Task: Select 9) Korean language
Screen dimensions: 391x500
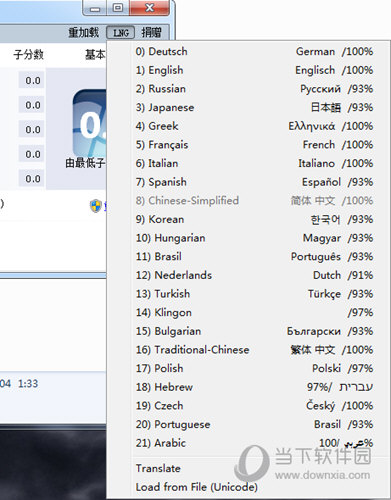Action: pyautogui.click(x=248, y=219)
